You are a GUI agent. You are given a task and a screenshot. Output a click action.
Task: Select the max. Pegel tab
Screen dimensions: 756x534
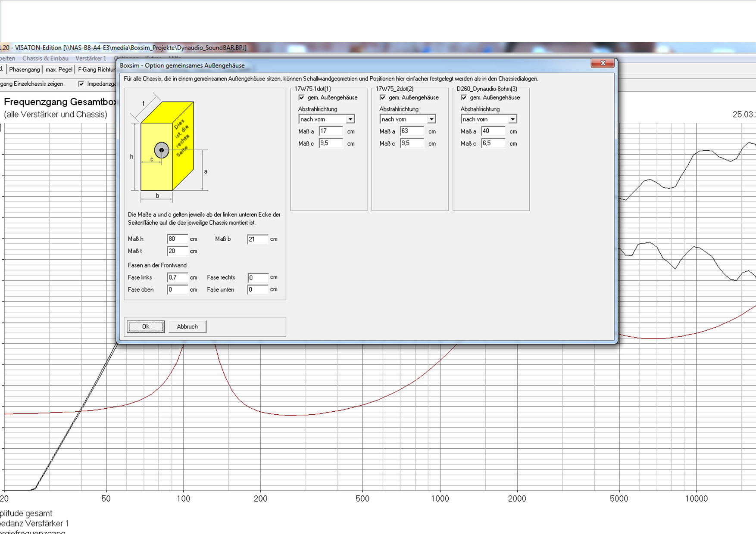click(x=59, y=69)
